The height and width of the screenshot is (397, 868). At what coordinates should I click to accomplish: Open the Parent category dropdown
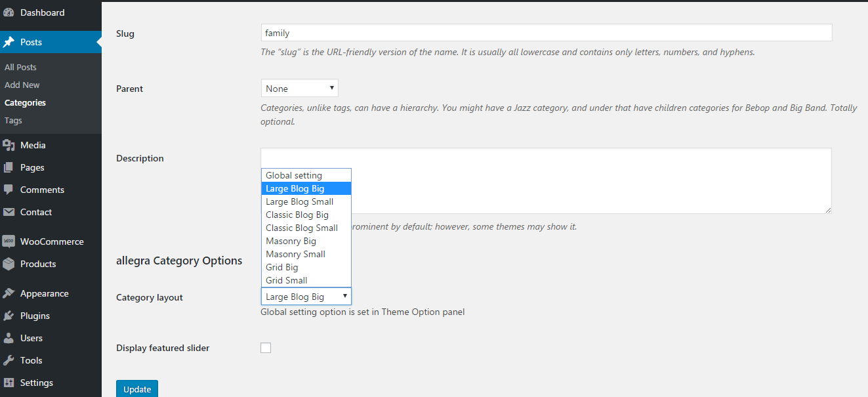[x=299, y=88]
